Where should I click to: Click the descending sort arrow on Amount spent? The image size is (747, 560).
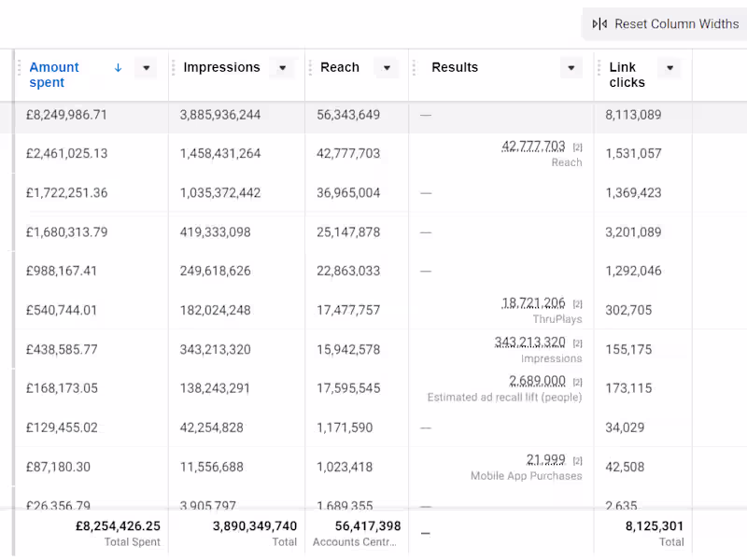[x=118, y=67]
